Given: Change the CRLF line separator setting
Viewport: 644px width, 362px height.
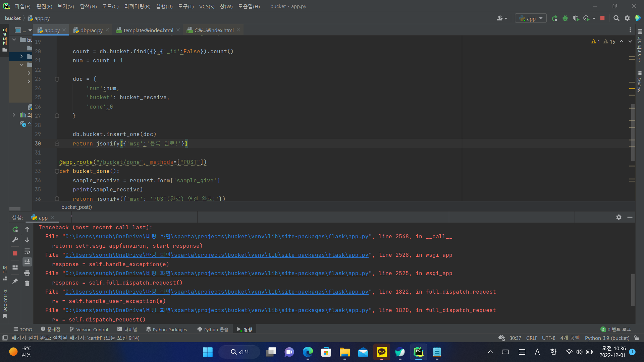Looking at the screenshot, I should pyautogui.click(x=532, y=338).
